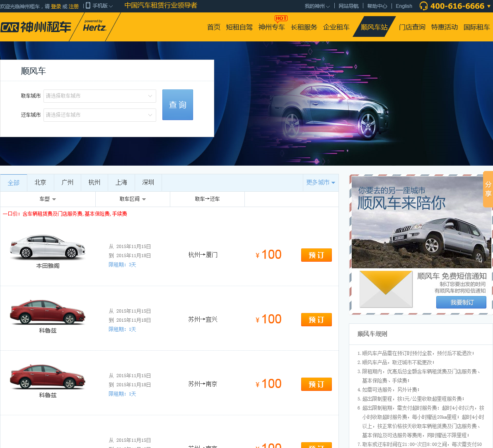The height and width of the screenshot is (448, 493).
Task: Open 短租自驾 navigation item
Action: point(239,27)
